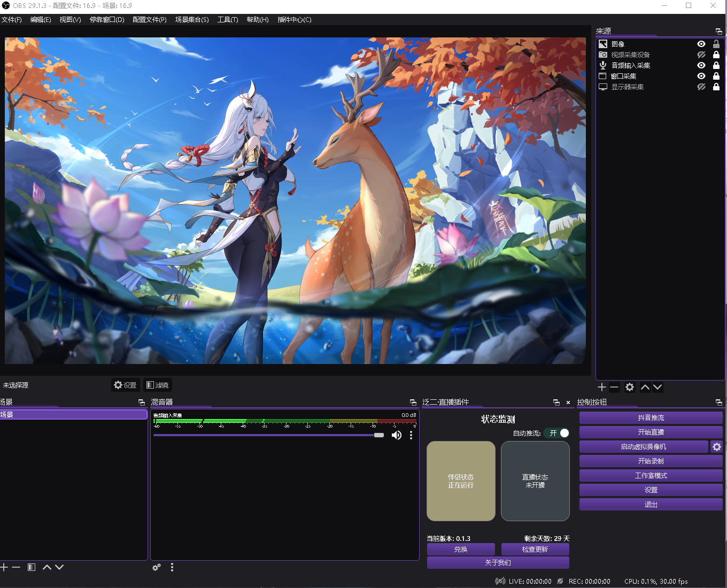This screenshot has height=588, width=727.
Task: Show the hidden 显示器采集 source
Action: click(701, 87)
